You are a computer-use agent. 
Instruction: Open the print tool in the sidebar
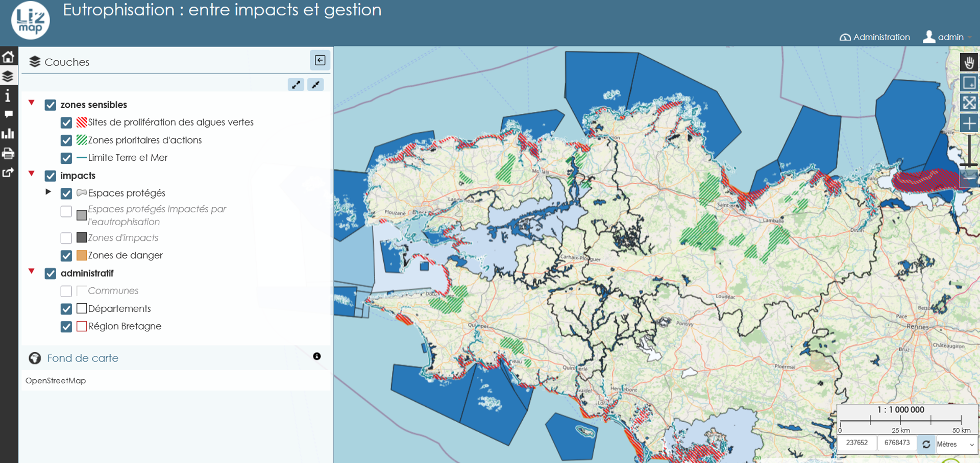click(x=8, y=153)
